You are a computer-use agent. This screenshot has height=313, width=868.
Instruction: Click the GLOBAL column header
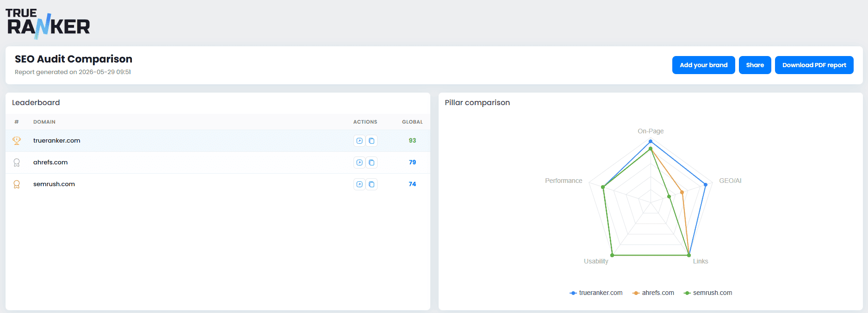pos(412,122)
